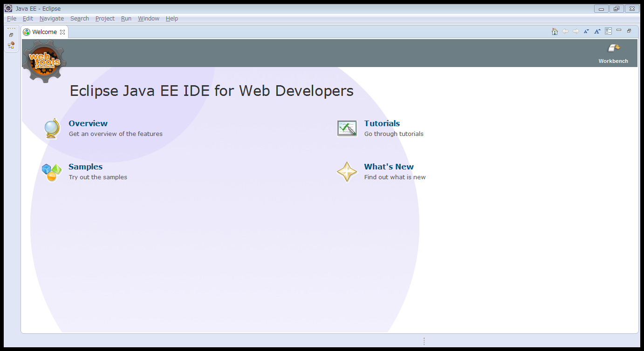Open the Tutorials link
644x351 pixels.
[382, 123]
